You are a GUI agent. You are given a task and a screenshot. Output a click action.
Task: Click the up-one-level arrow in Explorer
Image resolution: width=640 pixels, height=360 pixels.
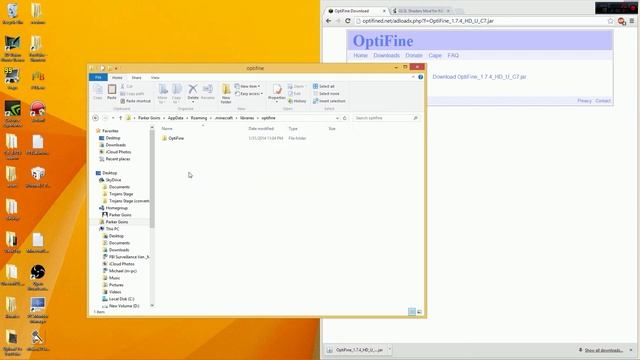120,118
